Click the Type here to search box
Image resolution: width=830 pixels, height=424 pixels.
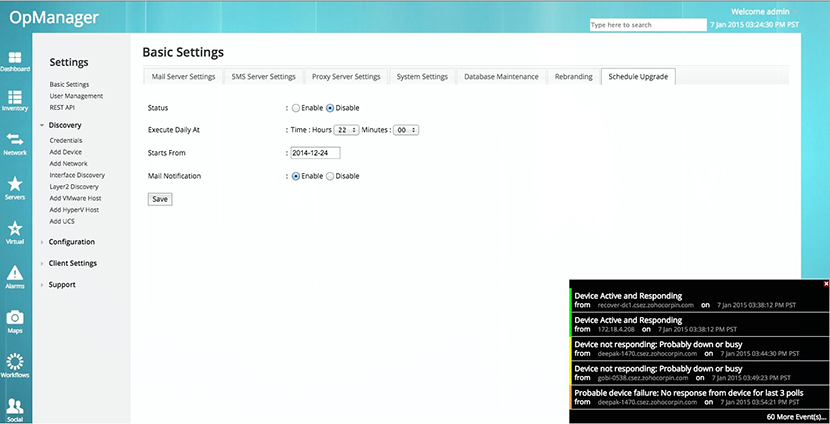pos(648,25)
